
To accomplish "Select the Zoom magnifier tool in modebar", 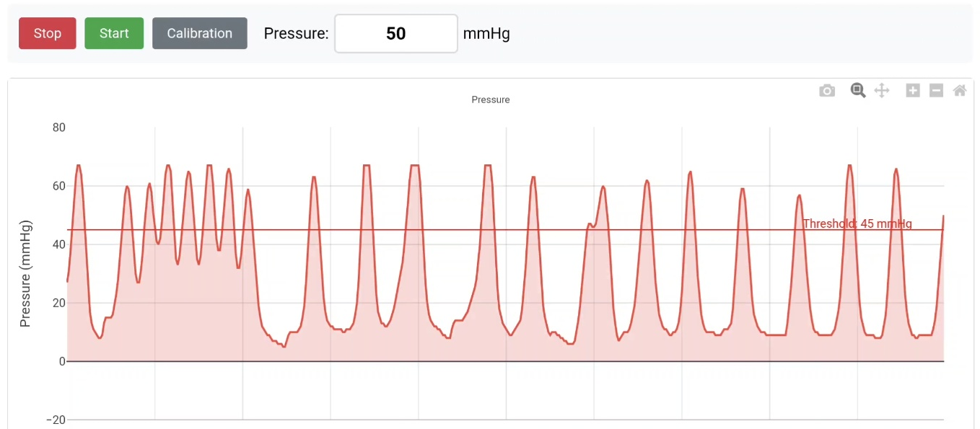I will coord(857,91).
